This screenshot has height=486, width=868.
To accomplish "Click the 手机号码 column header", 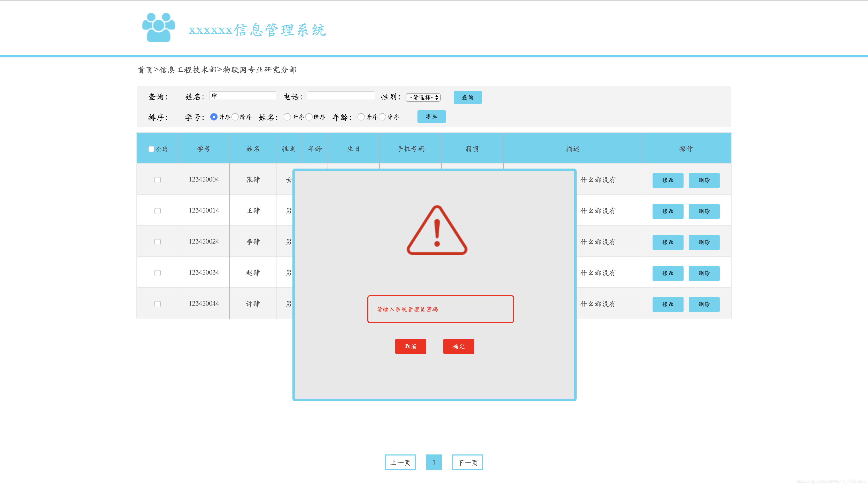I will point(410,149).
